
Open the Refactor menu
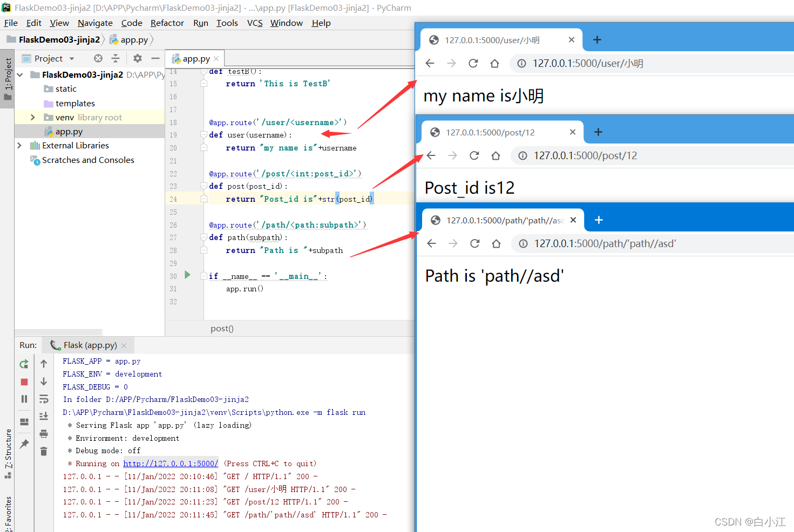click(x=167, y=23)
